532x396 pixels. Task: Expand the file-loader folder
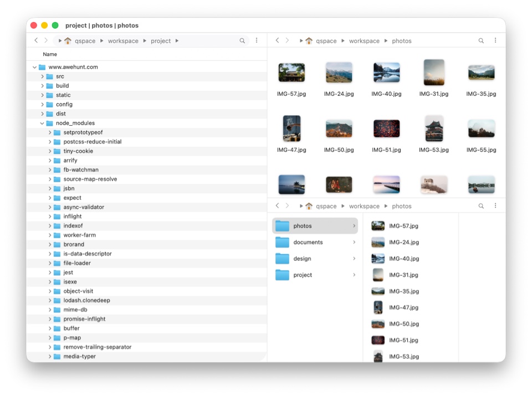(50, 263)
